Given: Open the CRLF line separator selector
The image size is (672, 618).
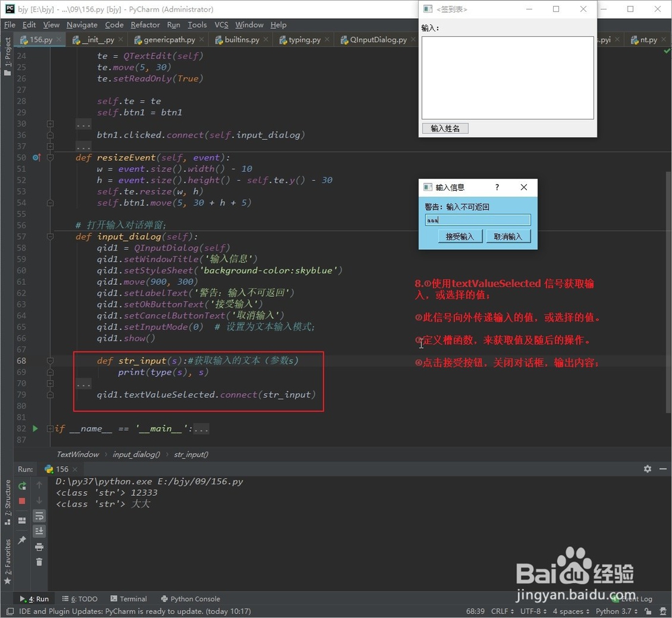Looking at the screenshot, I should point(500,611).
